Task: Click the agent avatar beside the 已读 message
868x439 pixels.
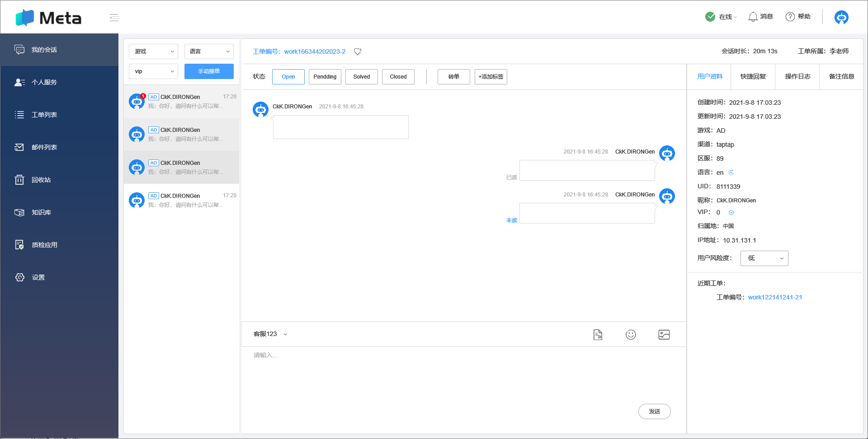Action: 667,154
